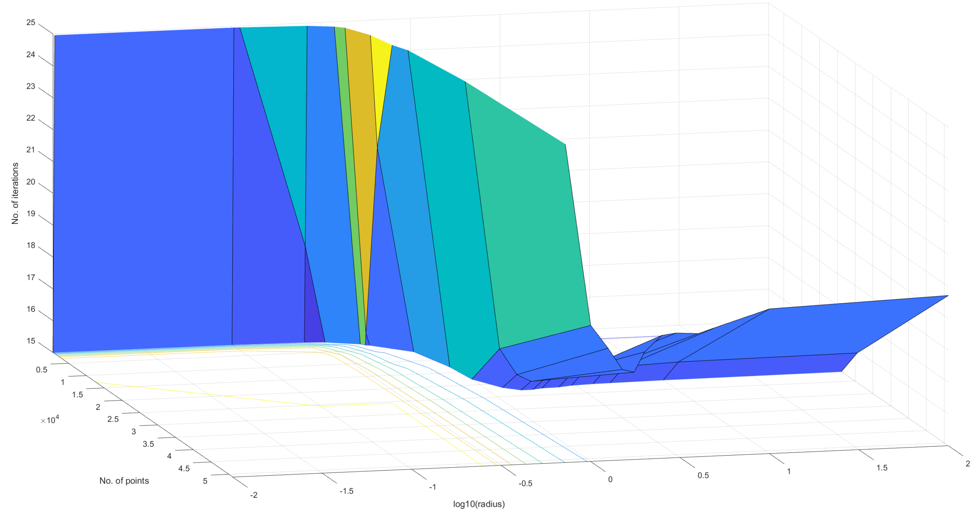Click tick label 20 on iterations axis
The width and height of the screenshot is (980, 523).
[x=30, y=182]
